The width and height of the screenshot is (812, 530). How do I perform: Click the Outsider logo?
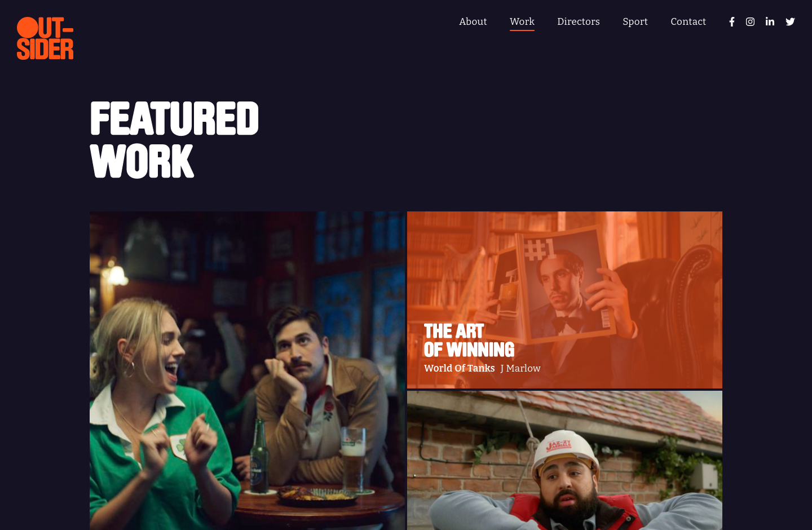pyautogui.click(x=45, y=38)
